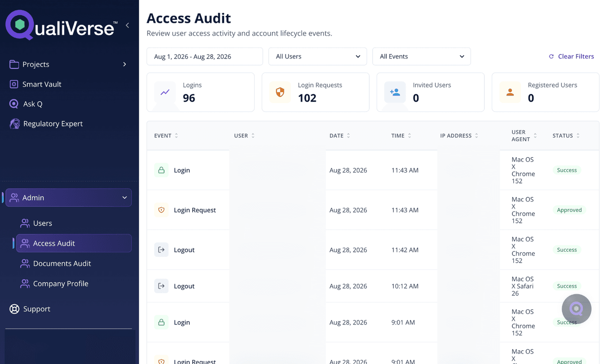The height and width of the screenshot is (364, 609).
Task: Open Documents Audit under Admin
Action: [62, 263]
